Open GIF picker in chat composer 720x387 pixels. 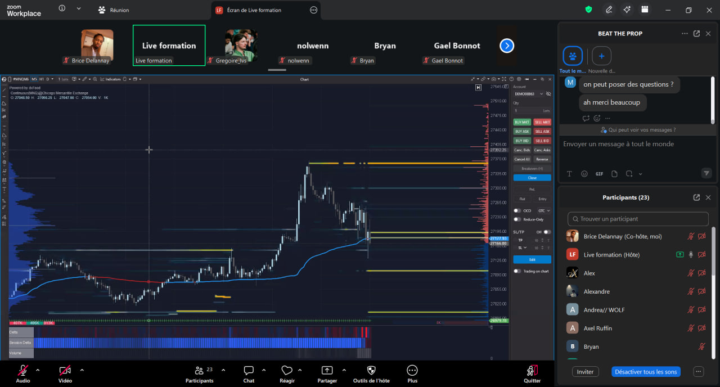[599, 174]
